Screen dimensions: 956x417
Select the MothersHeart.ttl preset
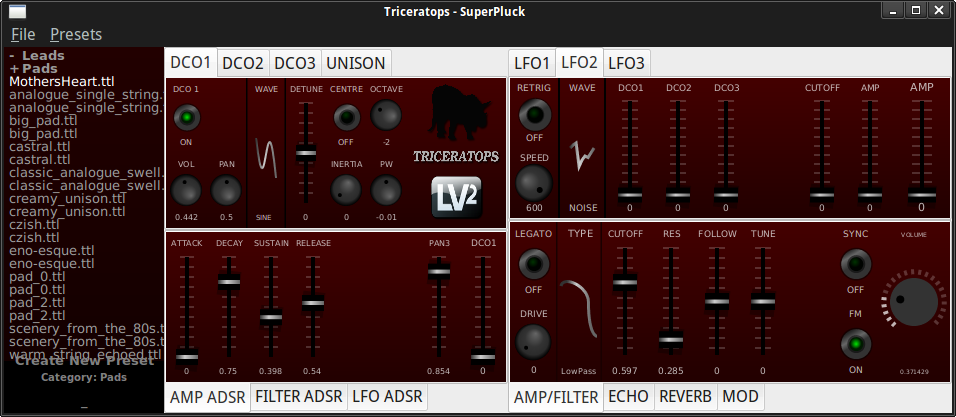[62, 82]
